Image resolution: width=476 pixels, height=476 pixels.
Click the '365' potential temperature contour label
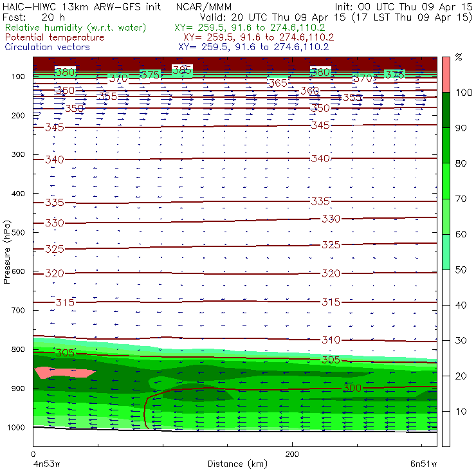[278, 83]
